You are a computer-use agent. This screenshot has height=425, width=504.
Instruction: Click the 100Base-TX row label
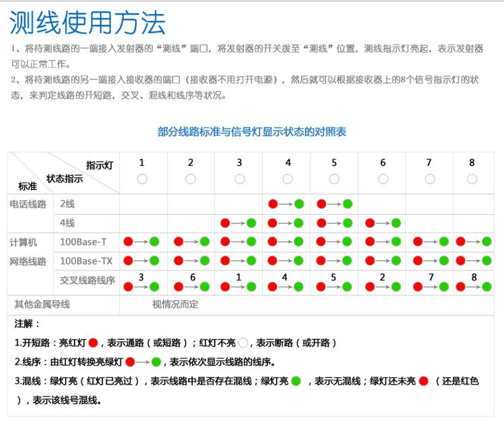pos(86,261)
